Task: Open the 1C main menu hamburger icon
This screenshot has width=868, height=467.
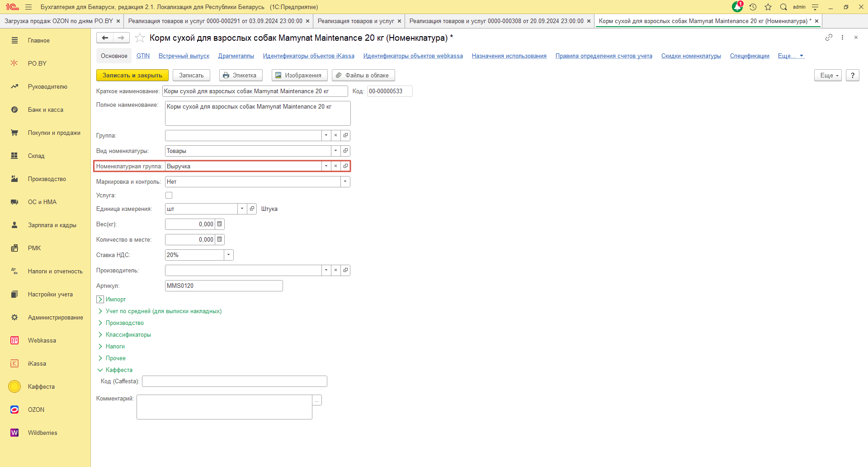Action: (28, 7)
